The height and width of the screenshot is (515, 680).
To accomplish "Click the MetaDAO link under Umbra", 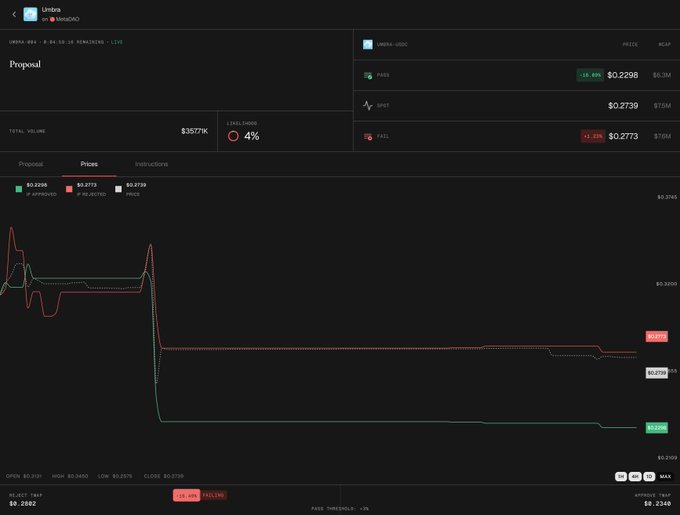I will (x=67, y=19).
